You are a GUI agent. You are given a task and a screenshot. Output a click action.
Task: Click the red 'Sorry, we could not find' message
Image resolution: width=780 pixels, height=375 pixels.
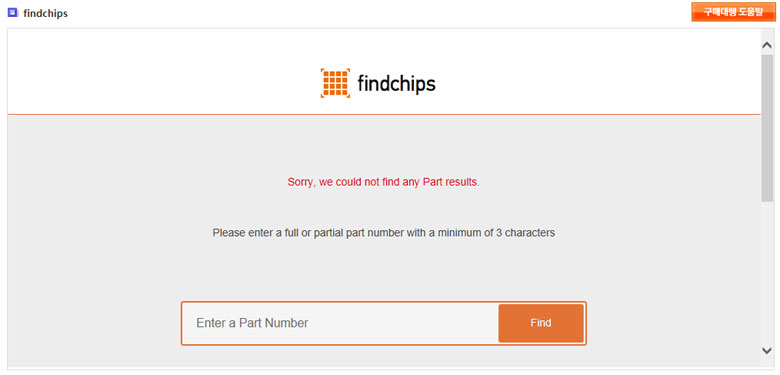pos(384,182)
